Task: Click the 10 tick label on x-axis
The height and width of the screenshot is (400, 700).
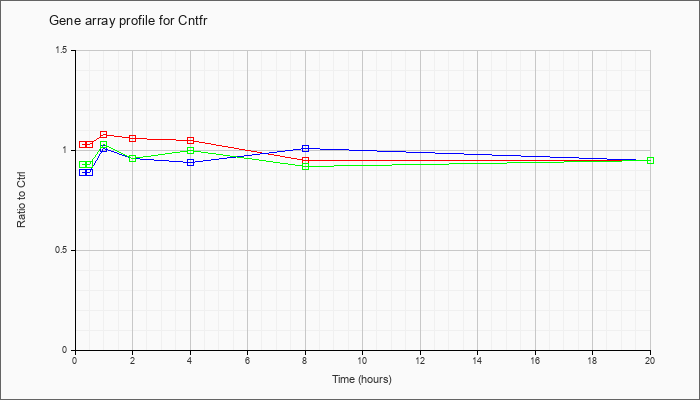Action: point(362,361)
